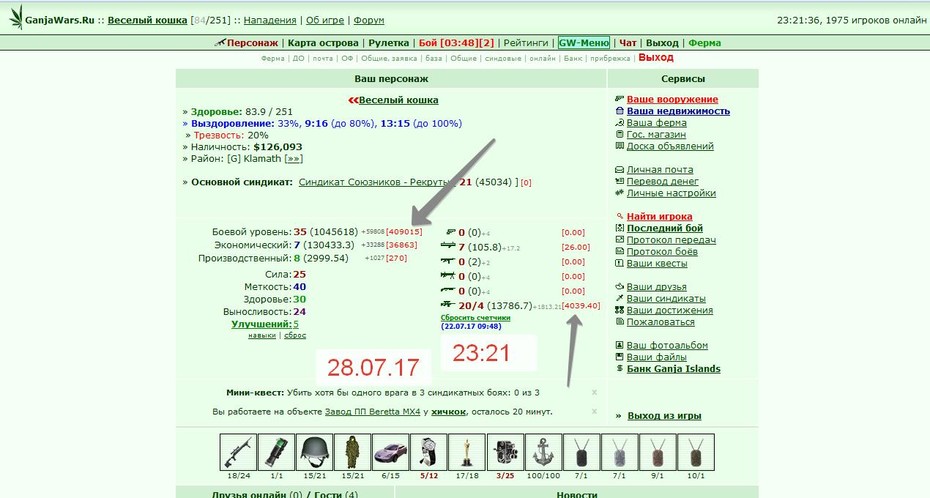Open Завод ПП Beretta MX4 link
The image size is (930, 498).
pyautogui.click(x=372, y=411)
